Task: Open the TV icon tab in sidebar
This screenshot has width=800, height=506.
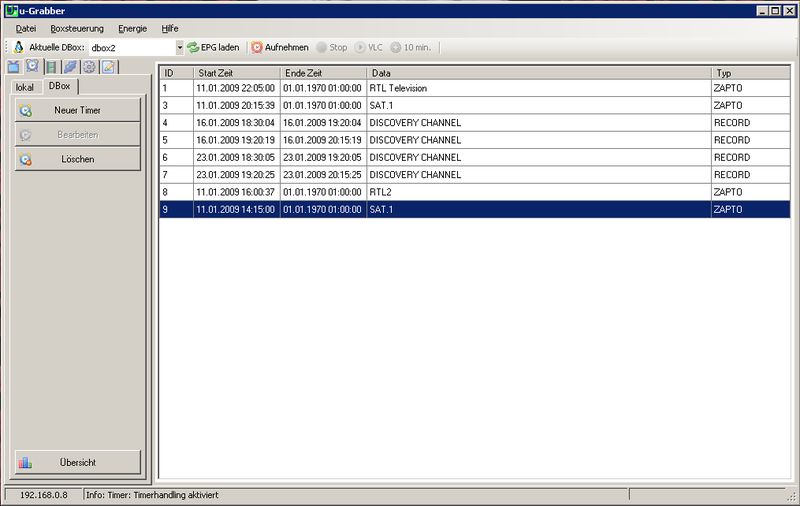Action: coord(14,67)
